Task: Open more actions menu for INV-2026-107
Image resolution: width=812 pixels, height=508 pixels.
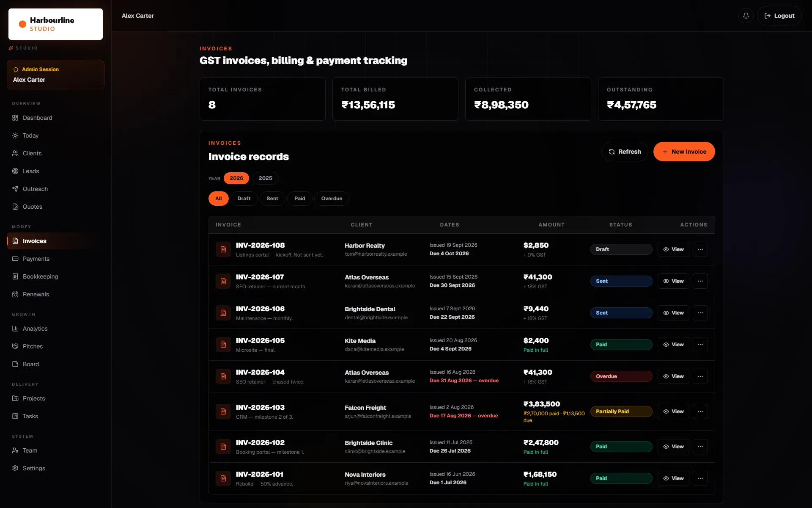Action: (x=700, y=281)
